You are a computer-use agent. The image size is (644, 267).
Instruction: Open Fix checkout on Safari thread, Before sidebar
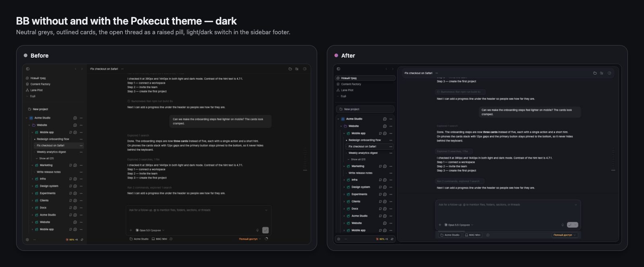[58, 145]
